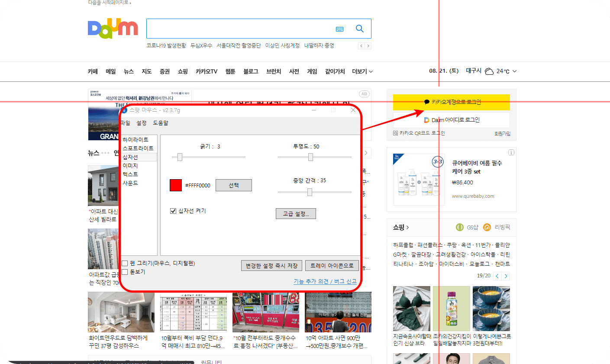The width and height of the screenshot is (610, 364).
Task: Click the news section next arrow
Action: (x=366, y=153)
